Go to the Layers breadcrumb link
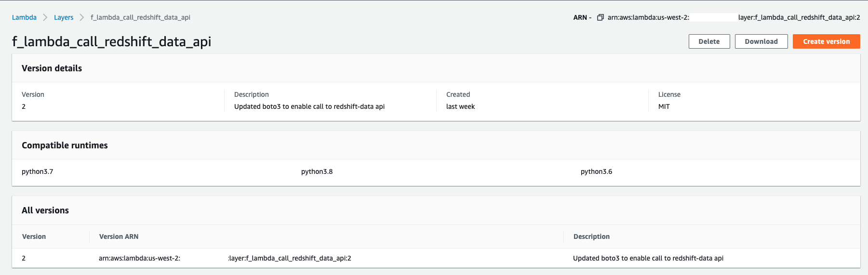Viewport: 868px width, 275px height. (64, 17)
